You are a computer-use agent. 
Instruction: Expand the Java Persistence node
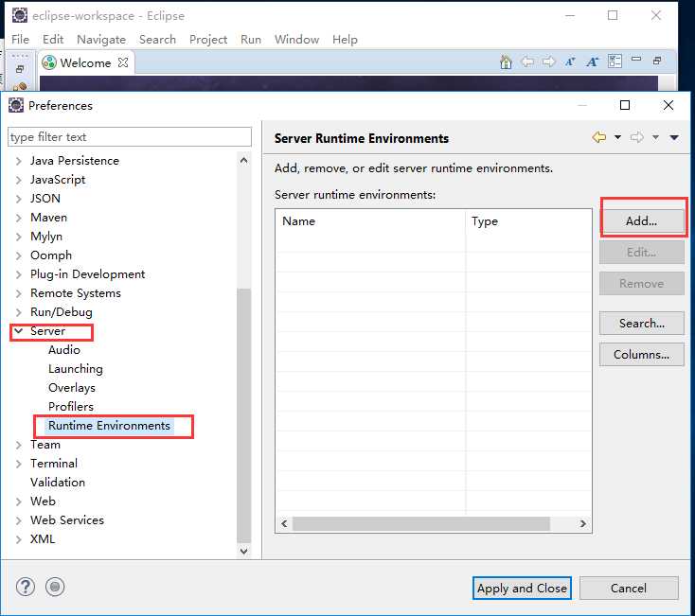(19, 161)
